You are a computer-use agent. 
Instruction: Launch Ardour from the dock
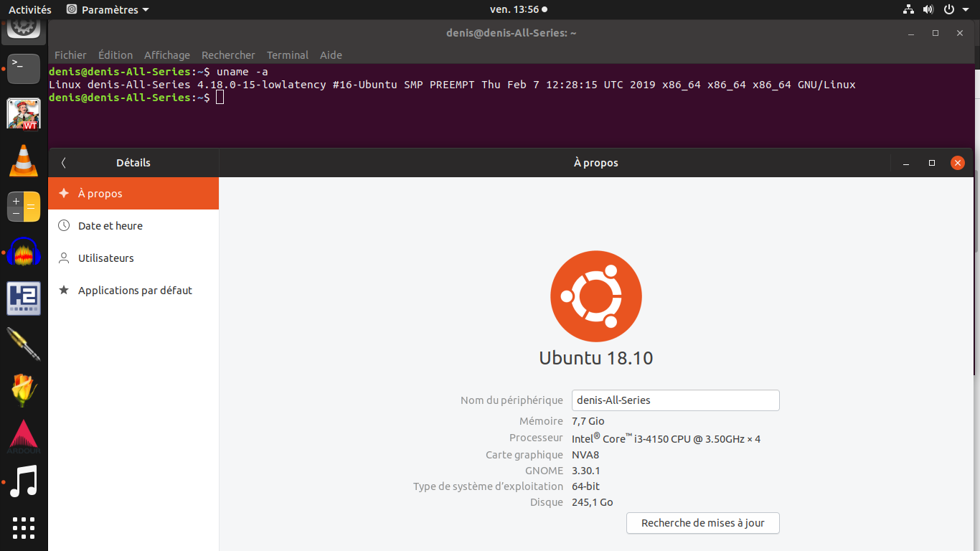pos(24,437)
